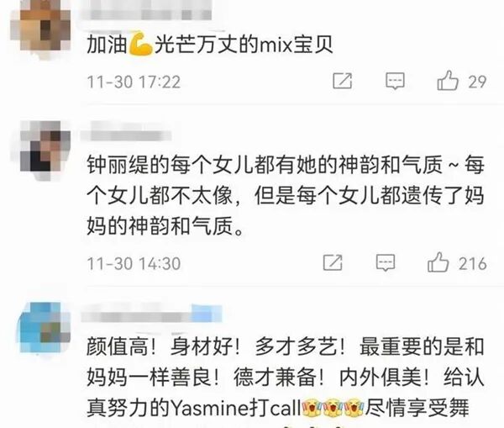Screen dimensions: 504x428
Task: Tap the repost icon on the 17:22 comment
Action: 343,81
